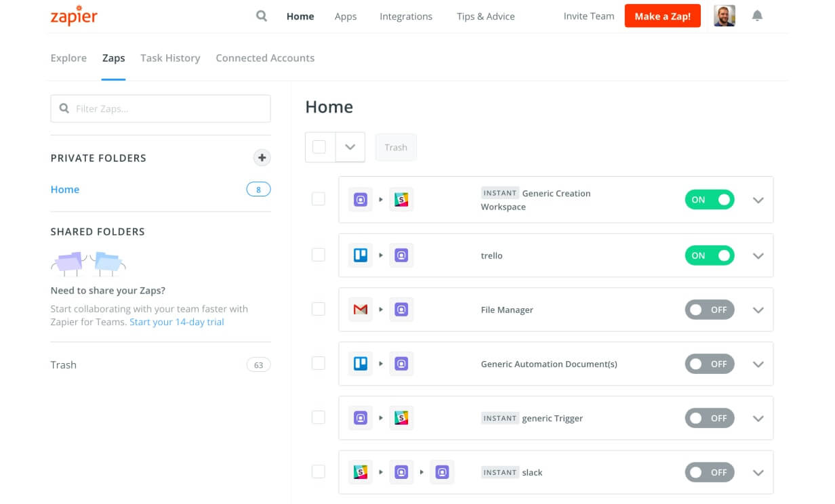Screen dimensions: 835x504
Task: Add a new private folder with plus icon
Action: pos(262,158)
